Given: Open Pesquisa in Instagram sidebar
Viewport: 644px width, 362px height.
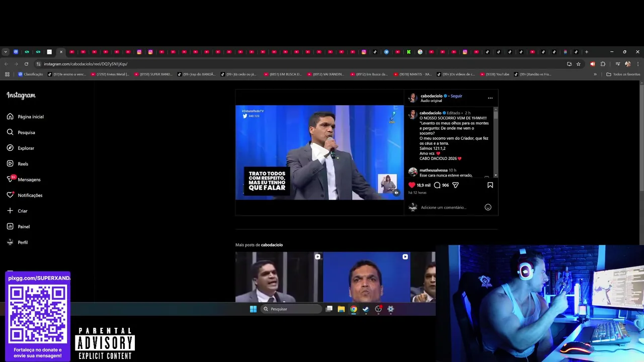Looking at the screenshot, I should pos(21,132).
